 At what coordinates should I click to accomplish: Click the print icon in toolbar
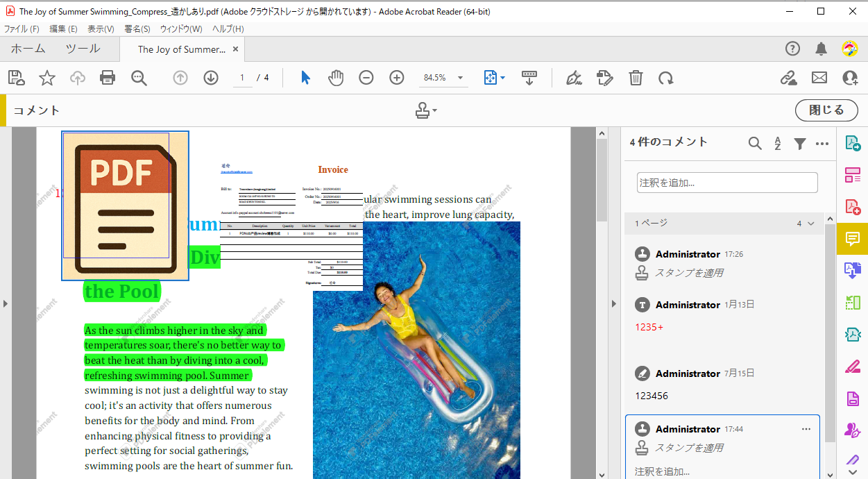point(108,78)
